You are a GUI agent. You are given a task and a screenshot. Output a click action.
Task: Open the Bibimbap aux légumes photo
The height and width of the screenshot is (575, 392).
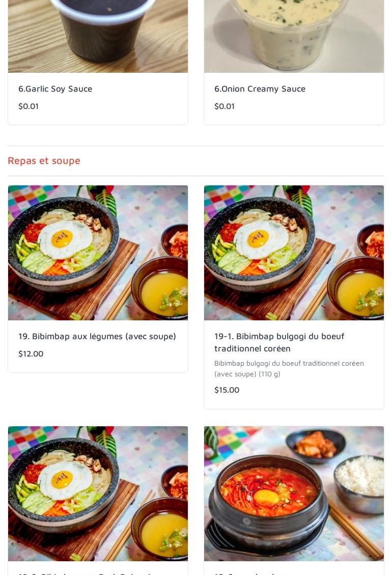pyautogui.click(x=98, y=253)
